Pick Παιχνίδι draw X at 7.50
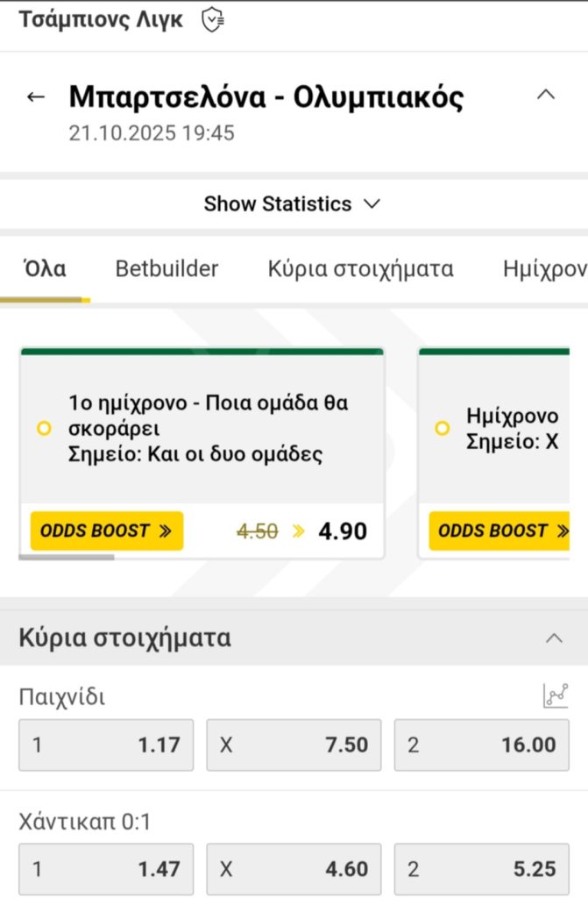Image resolution: width=588 pixels, height=898 pixels. [294, 745]
